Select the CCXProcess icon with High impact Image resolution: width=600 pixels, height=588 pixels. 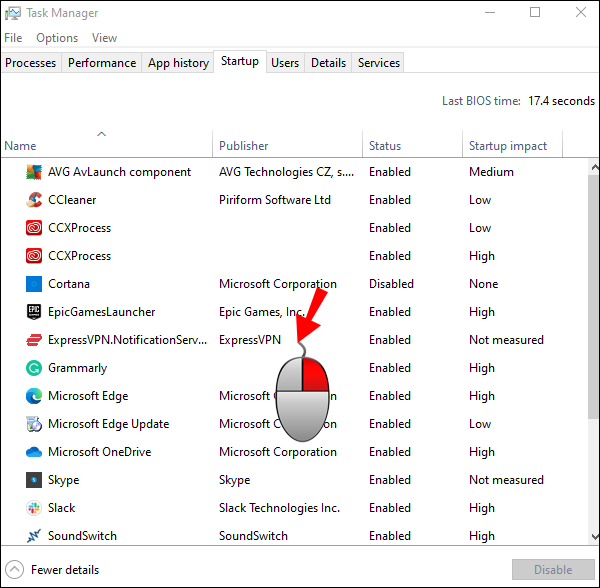pyautogui.click(x=34, y=256)
